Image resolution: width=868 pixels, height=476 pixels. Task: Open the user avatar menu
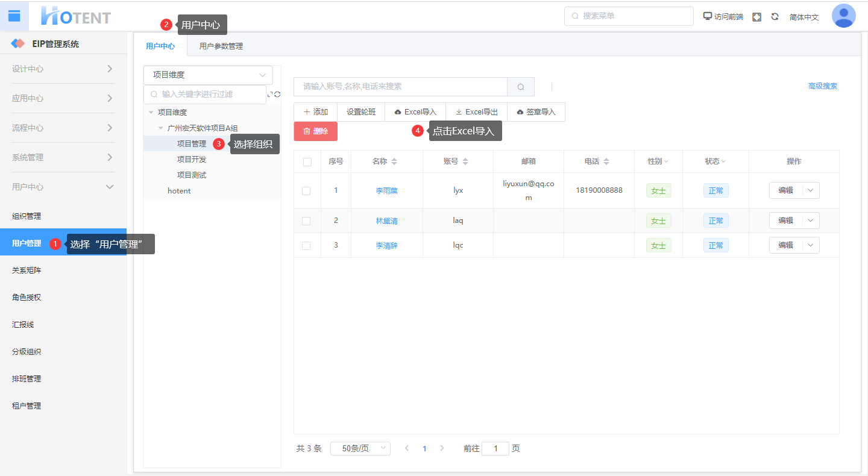point(843,16)
